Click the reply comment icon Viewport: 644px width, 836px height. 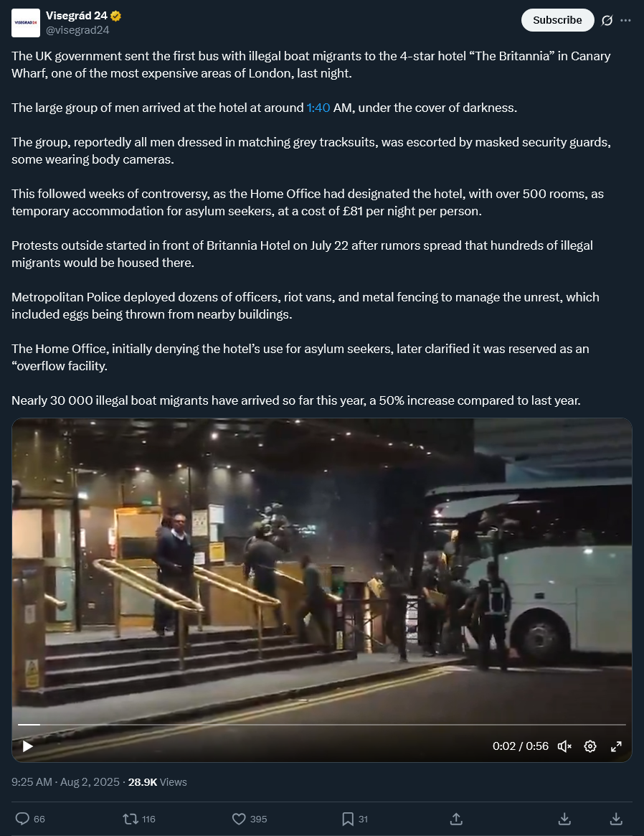coord(22,818)
